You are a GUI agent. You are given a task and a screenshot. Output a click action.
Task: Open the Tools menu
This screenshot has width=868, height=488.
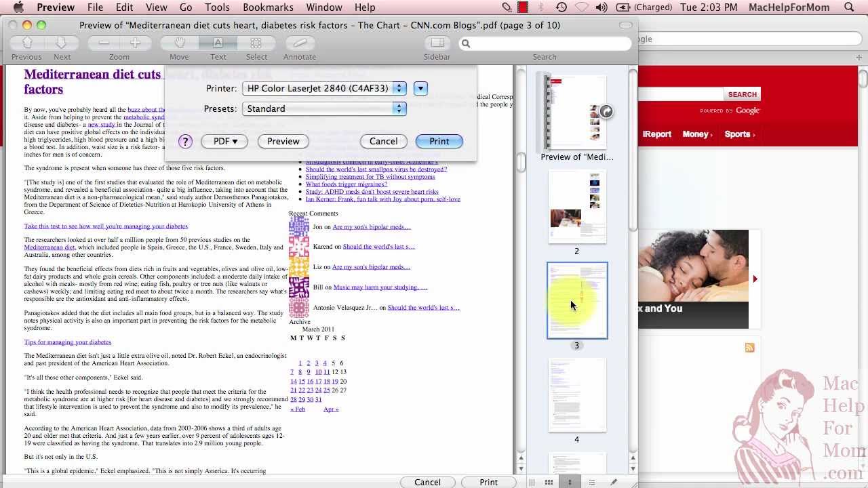coord(217,7)
